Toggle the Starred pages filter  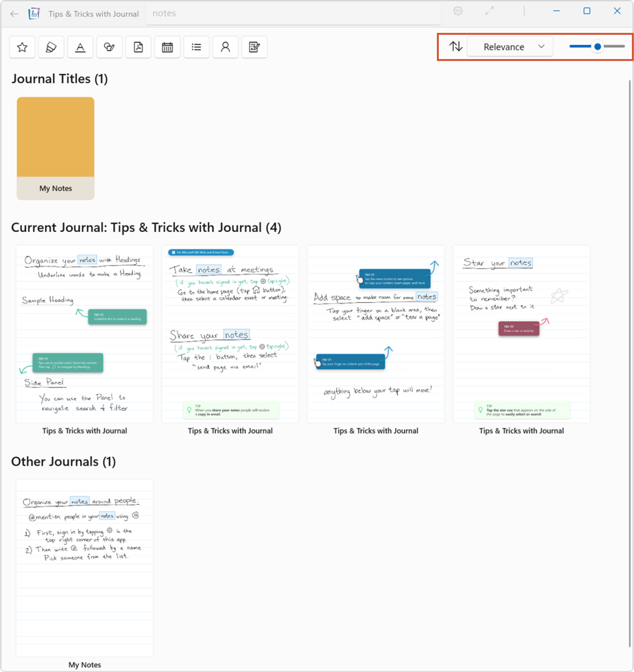[x=22, y=47]
